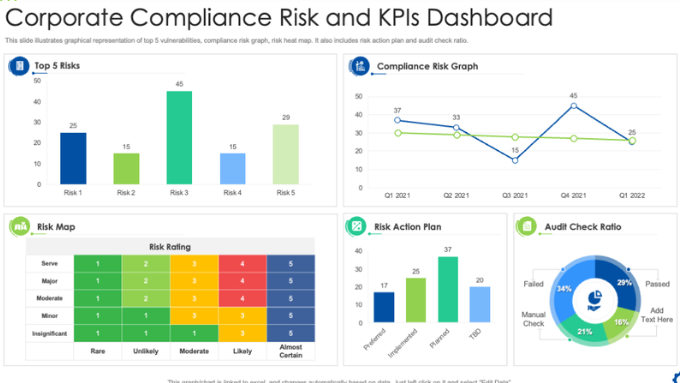Click the "Major" row label
This screenshot has height=383, width=680.
coord(49,281)
